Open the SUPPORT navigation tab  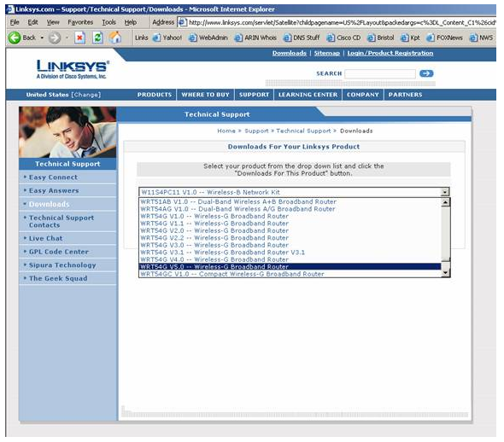(x=254, y=95)
